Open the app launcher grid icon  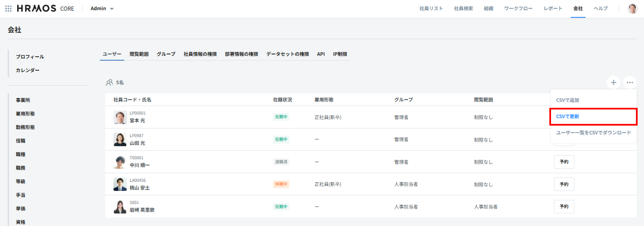tap(8, 8)
